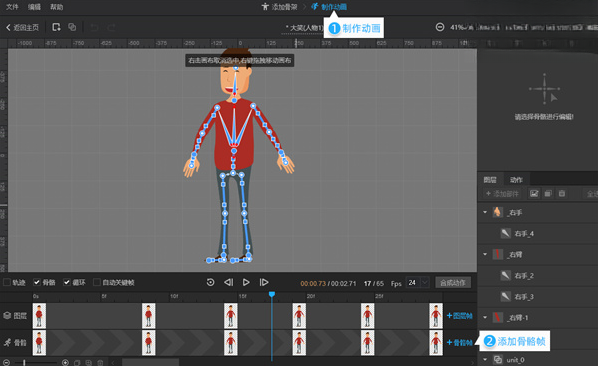Switch to the 图层 panel tab
Image resolution: width=598 pixels, height=366 pixels.
(x=490, y=180)
